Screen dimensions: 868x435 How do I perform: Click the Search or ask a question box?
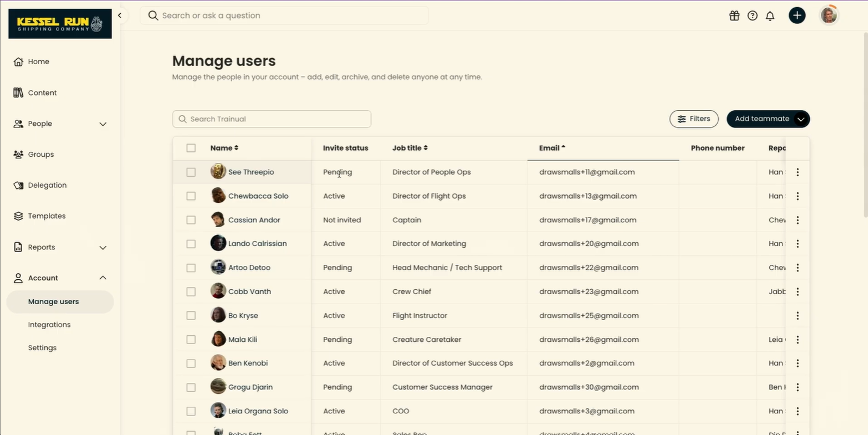click(x=284, y=16)
